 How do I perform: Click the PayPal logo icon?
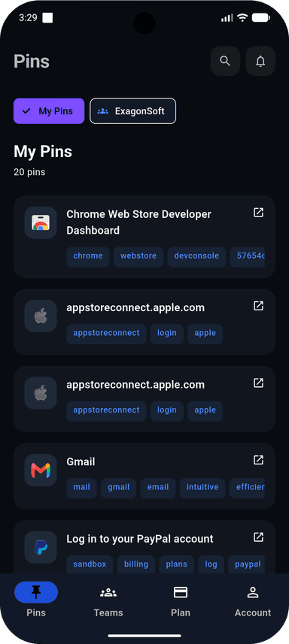pyautogui.click(x=41, y=547)
